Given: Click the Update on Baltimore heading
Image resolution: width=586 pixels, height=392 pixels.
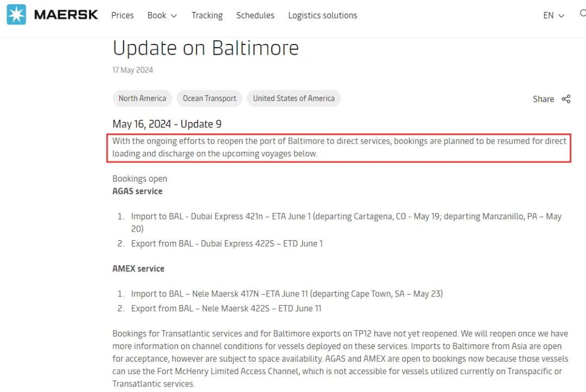Looking at the screenshot, I should point(206,48).
